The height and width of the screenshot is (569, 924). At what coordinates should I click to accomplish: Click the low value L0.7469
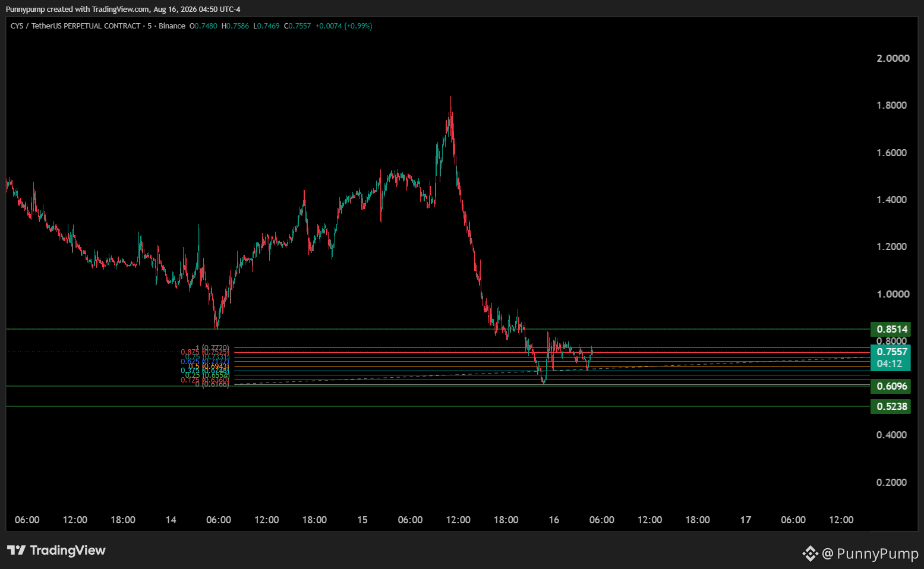coord(266,26)
